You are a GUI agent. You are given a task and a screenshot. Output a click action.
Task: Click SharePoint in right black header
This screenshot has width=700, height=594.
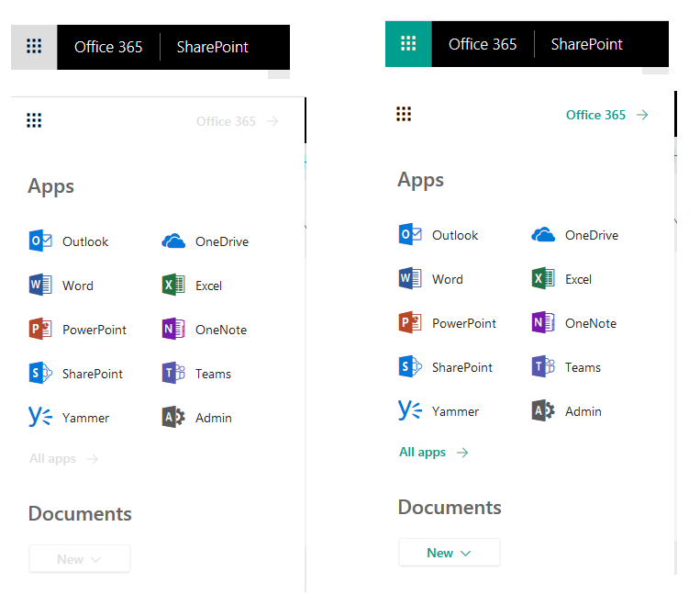coord(586,44)
